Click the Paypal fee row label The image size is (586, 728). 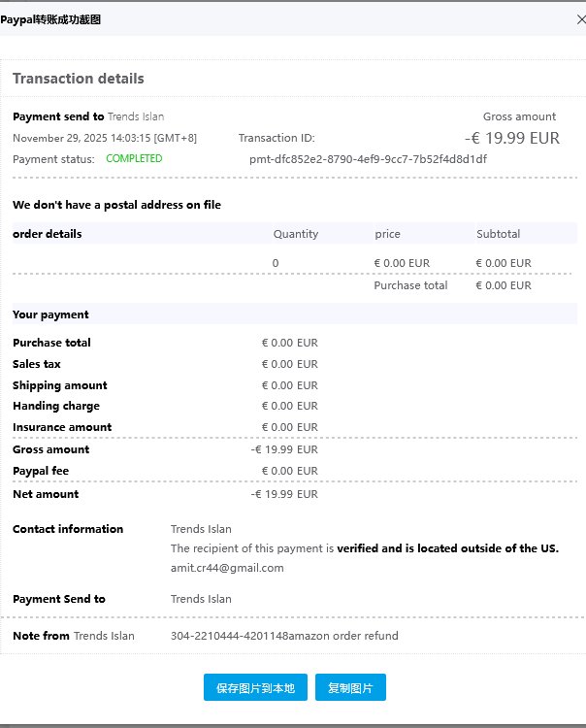[41, 471]
